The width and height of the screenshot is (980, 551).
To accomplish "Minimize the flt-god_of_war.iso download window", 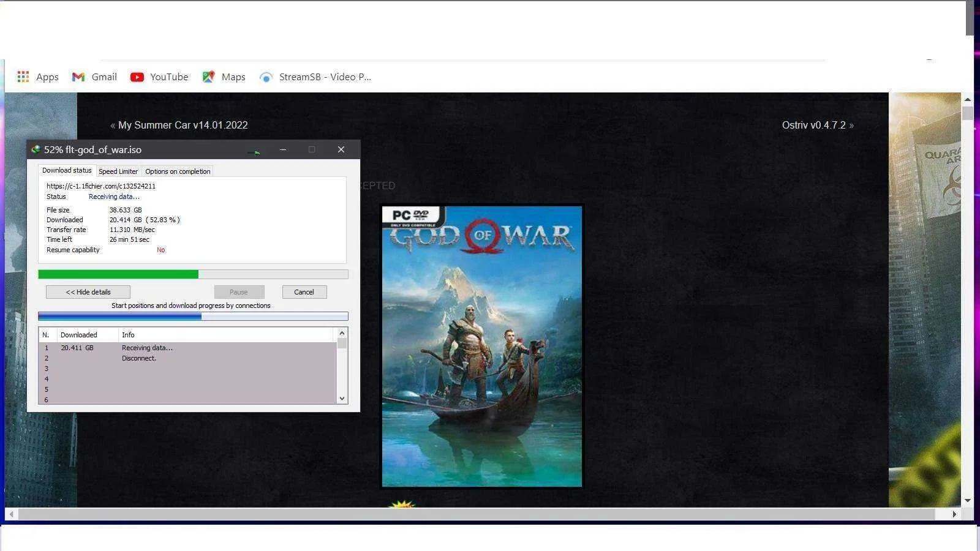I will pyautogui.click(x=283, y=149).
